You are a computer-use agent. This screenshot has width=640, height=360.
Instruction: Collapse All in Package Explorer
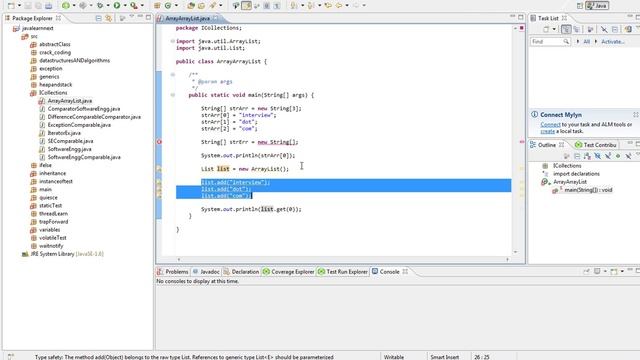point(98,18)
